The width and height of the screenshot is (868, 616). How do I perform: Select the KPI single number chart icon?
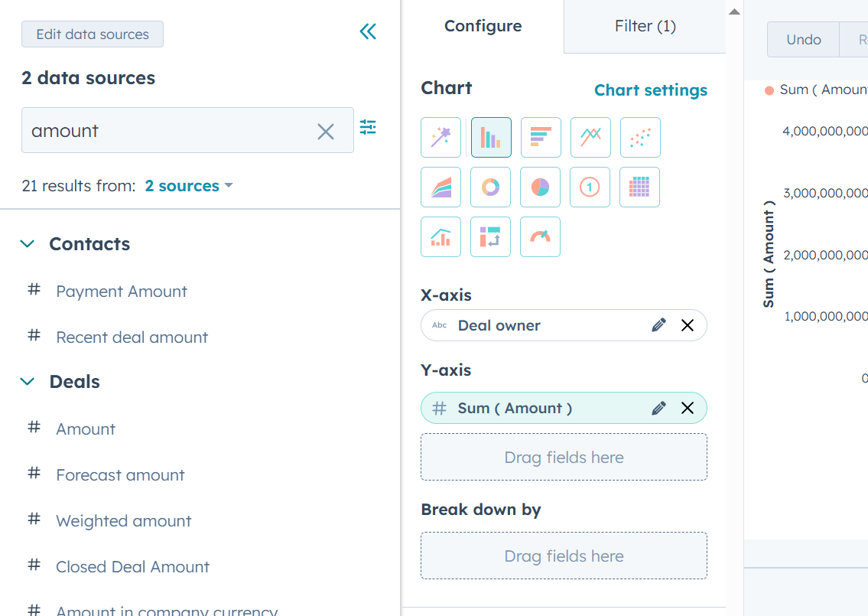tap(590, 187)
